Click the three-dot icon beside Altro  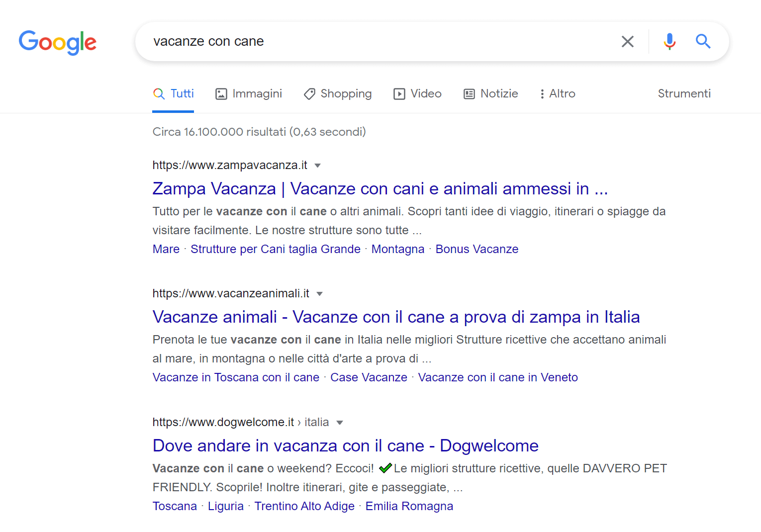tap(542, 93)
